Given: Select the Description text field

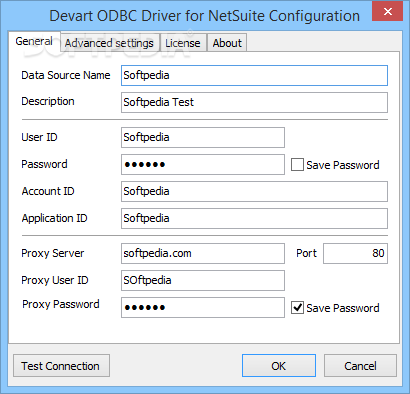Looking at the screenshot, I should coord(254,102).
